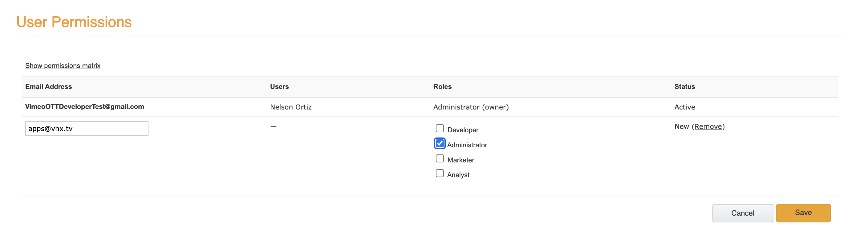This screenshot has width=868, height=235.
Task: Uncheck the Administrator role checkbox
Action: point(440,143)
